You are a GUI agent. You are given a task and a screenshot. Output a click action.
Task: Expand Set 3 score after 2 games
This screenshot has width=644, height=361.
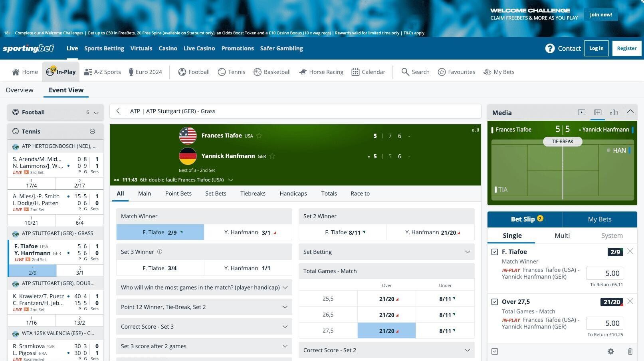coord(204,346)
